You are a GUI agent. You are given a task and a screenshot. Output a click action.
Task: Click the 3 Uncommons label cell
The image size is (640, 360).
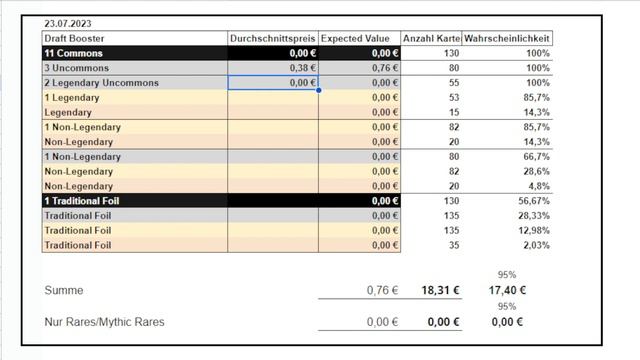(135, 68)
